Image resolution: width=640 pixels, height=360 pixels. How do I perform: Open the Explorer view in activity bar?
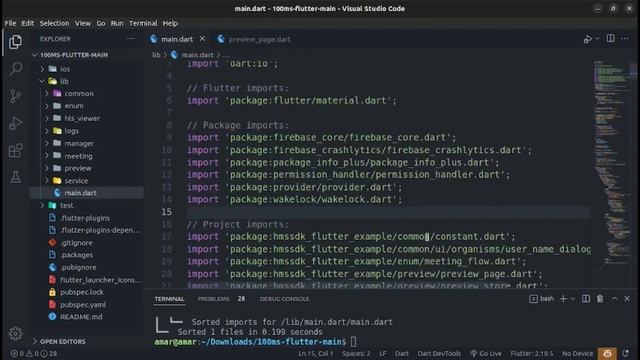[16, 42]
